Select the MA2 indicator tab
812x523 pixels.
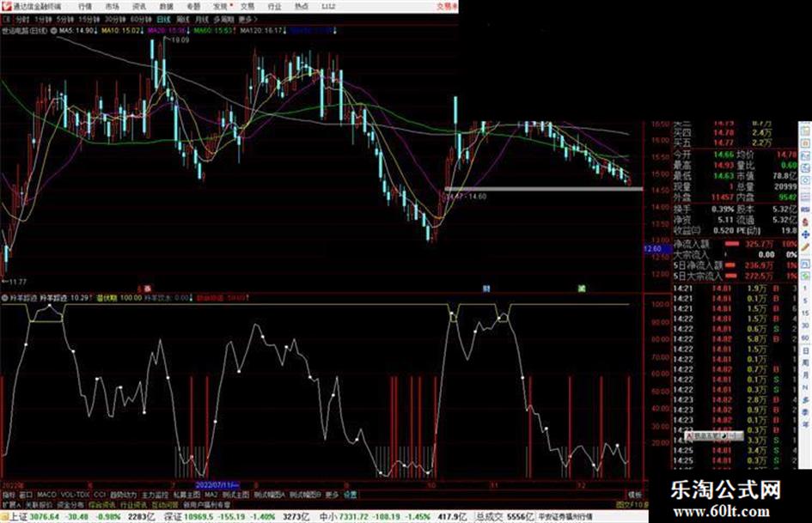pyautogui.click(x=211, y=495)
